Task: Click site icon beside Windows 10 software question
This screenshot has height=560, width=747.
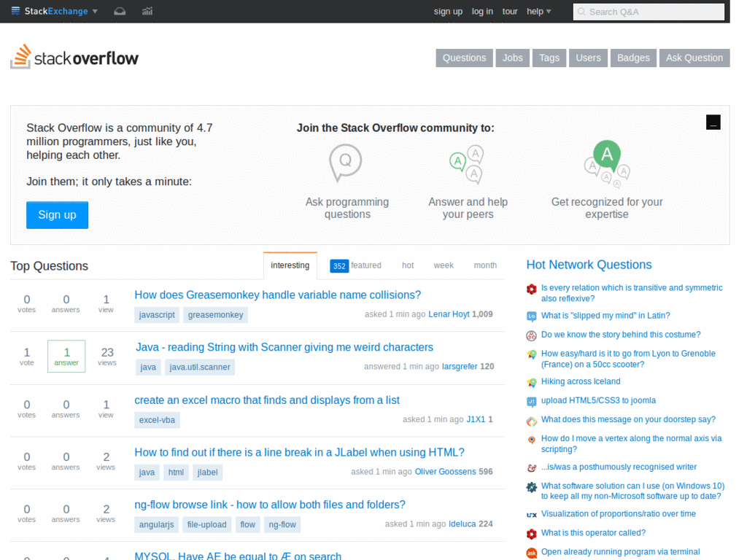Action: tap(532, 487)
